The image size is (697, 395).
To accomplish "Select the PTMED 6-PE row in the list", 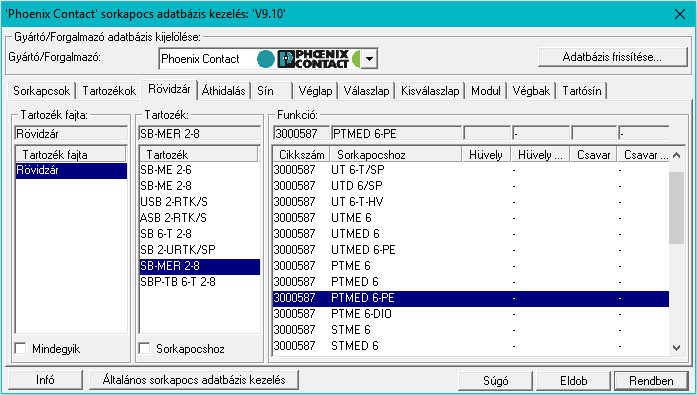I will click(471, 298).
